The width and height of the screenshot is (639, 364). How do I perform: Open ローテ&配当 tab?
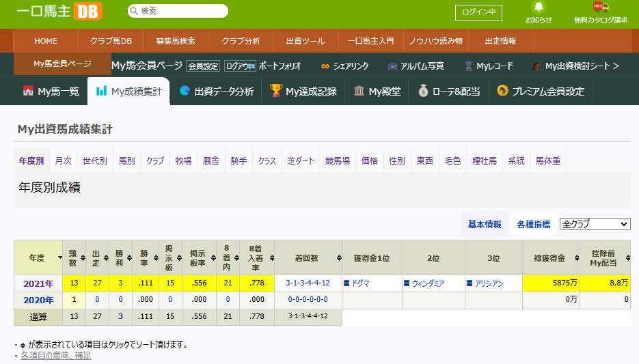point(449,92)
